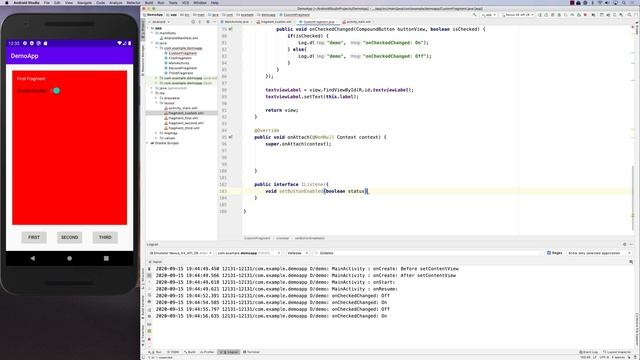Open the Layout Inspector button
640x360 pixels.
[617, 352]
